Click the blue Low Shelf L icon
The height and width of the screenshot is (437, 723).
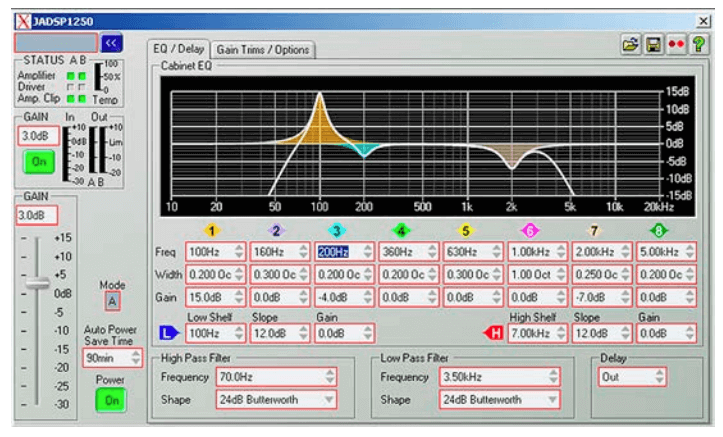click(x=169, y=333)
